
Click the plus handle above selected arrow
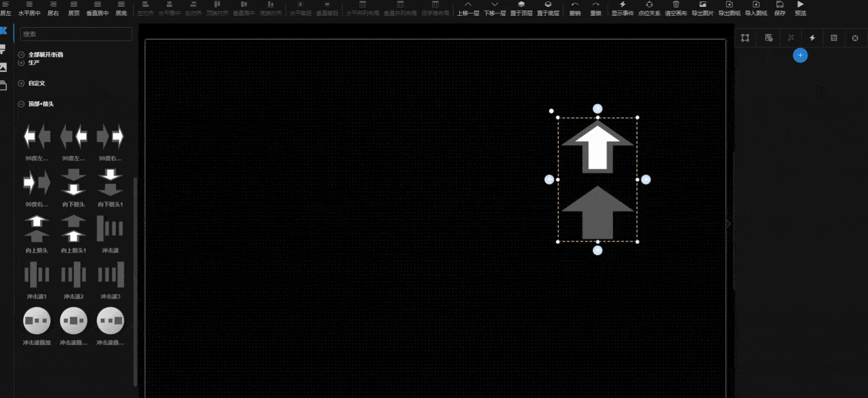tap(597, 109)
